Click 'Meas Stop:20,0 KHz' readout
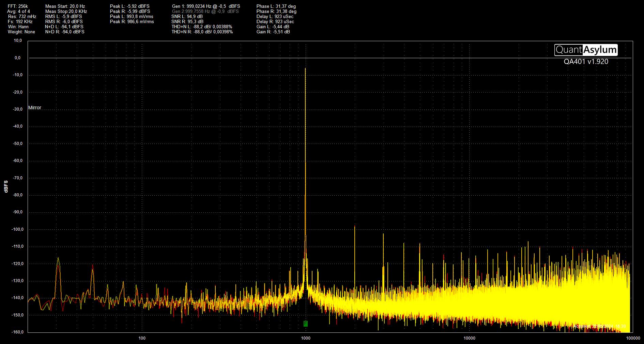Image resolution: width=644 pixels, height=344 pixels. point(66,11)
